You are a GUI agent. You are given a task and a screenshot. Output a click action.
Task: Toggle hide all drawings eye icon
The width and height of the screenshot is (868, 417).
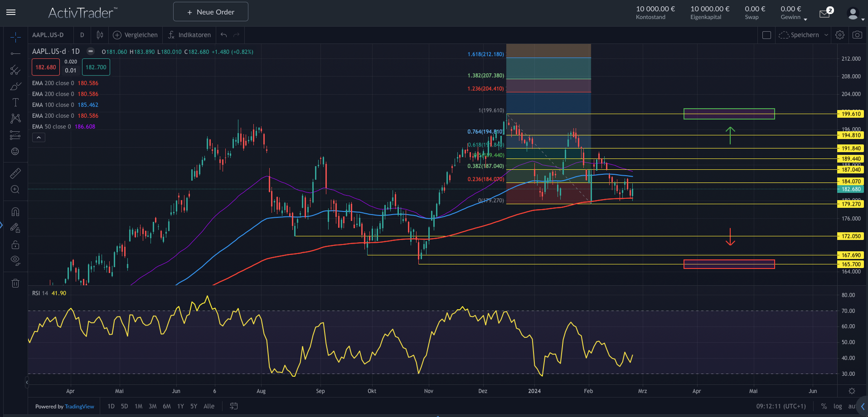(15, 260)
